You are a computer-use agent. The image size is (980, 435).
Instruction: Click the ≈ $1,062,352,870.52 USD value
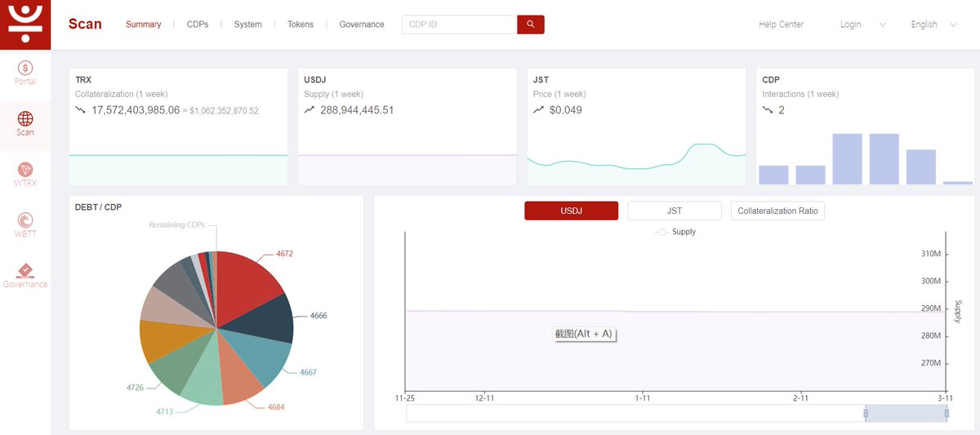point(220,110)
